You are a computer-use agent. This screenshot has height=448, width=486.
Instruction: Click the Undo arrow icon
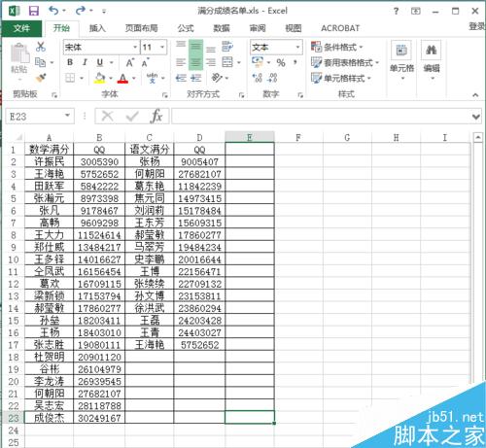click(x=53, y=11)
